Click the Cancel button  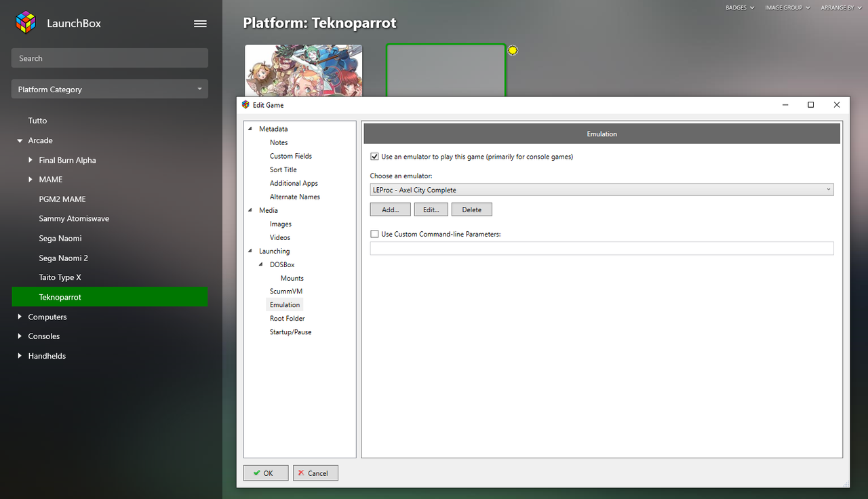coord(315,473)
